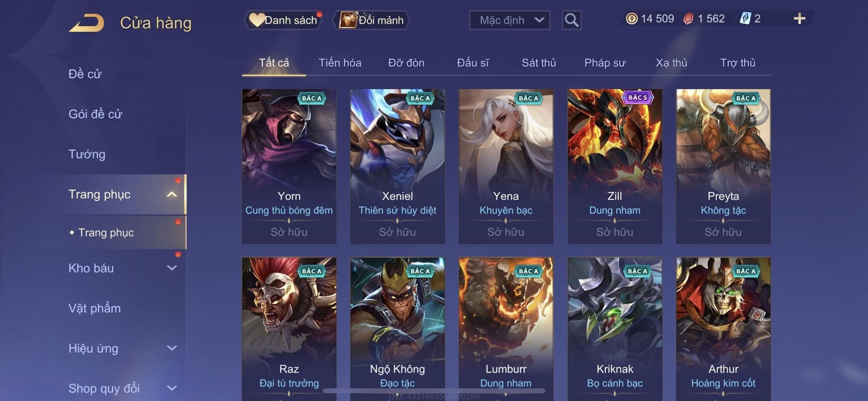
Task: Tap the plus icon to add currency
Action: pos(799,19)
